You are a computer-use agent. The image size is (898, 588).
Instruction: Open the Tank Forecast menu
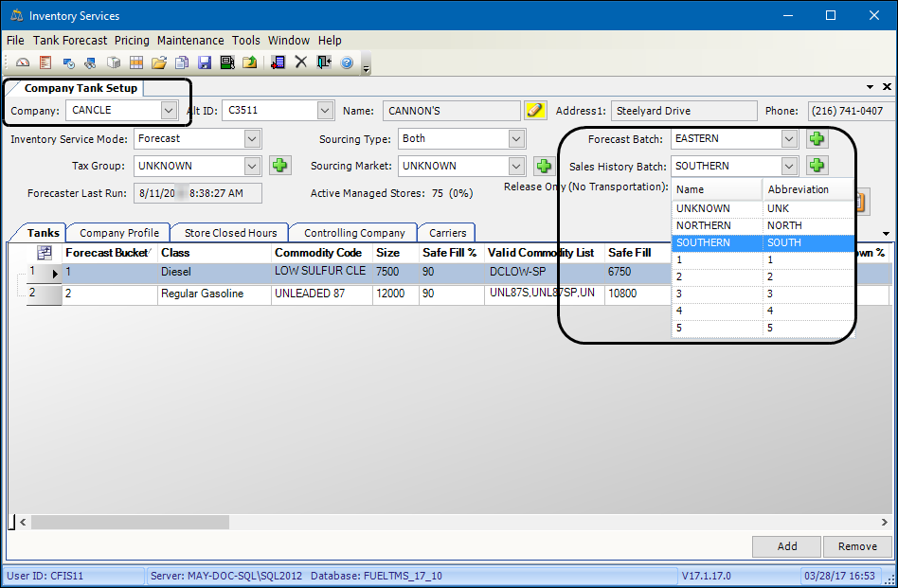coord(70,41)
